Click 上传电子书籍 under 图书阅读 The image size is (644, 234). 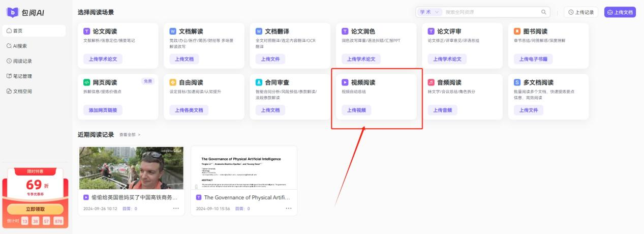click(x=533, y=59)
